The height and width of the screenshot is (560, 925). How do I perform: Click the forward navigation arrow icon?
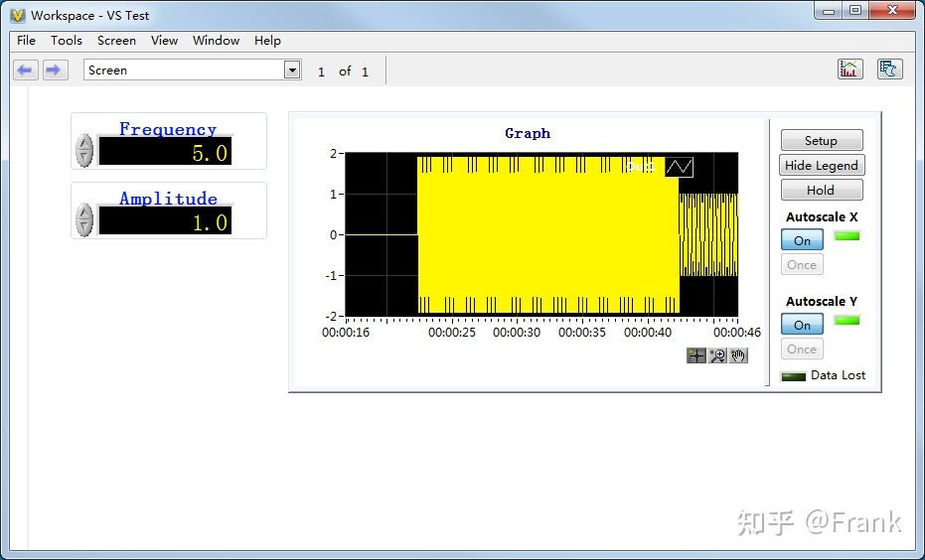(x=55, y=70)
